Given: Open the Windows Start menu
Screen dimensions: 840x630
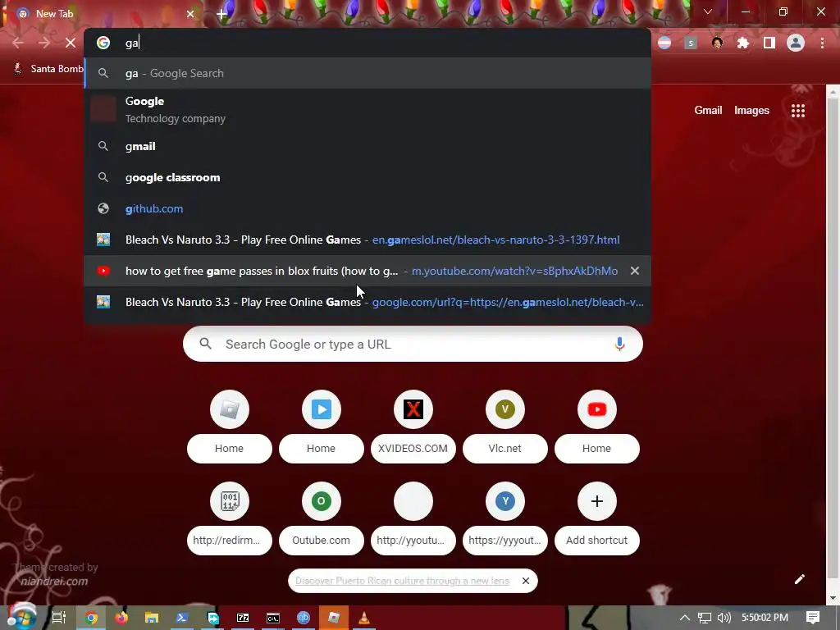Looking at the screenshot, I should point(21,617).
